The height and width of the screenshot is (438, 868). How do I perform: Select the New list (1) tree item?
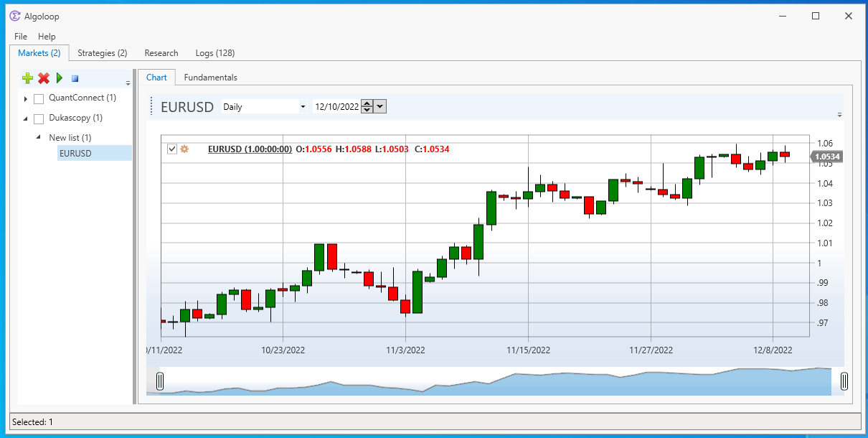coord(70,137)
